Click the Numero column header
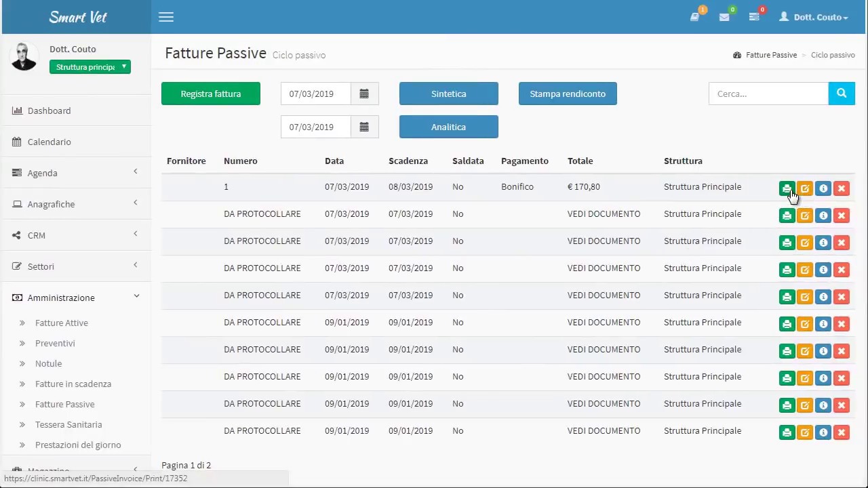Viewport: 868px width, 488px height. [x=241, y=161]
